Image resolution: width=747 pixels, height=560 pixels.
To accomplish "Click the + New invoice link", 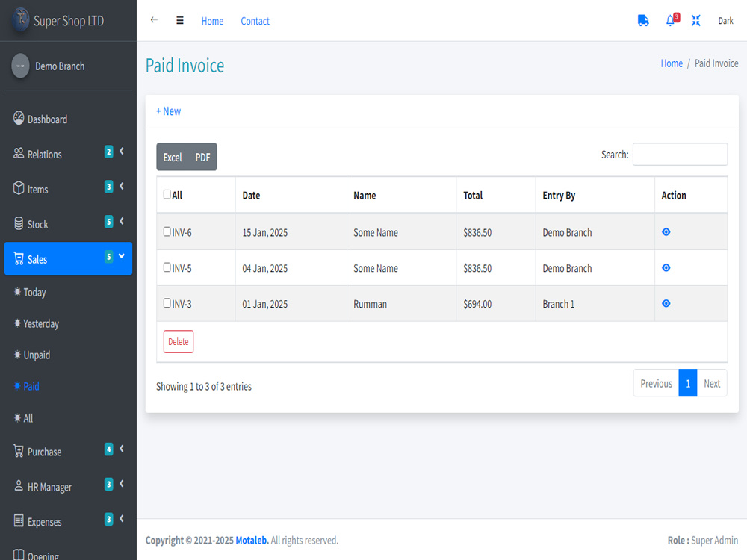I will pyautogui.click(x=168, y=111).
